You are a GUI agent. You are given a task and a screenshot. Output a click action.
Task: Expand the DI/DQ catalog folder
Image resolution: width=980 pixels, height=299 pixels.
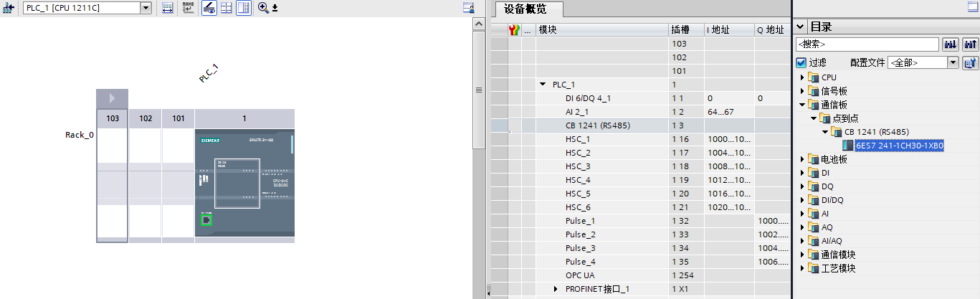tap(802, 200)
